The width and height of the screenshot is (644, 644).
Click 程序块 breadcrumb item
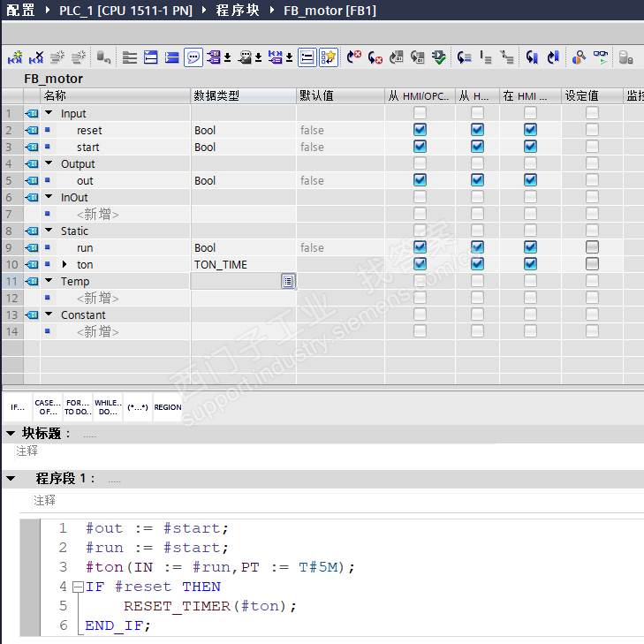[x=238, y=11]
